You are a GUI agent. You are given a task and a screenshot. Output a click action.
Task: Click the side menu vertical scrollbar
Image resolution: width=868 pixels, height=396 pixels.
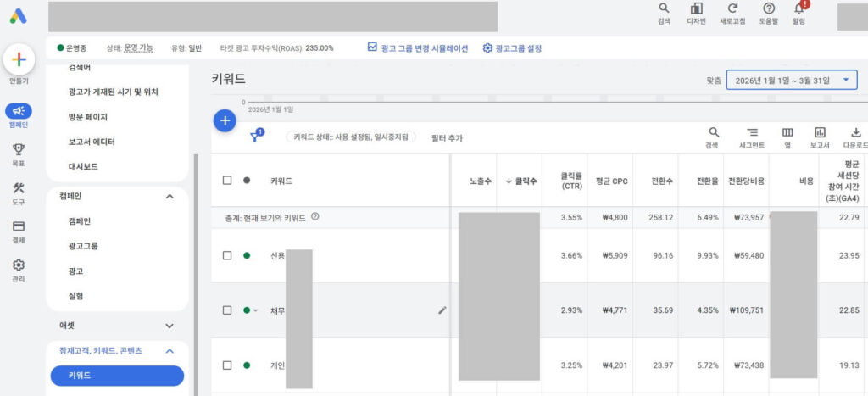(196, 274)
